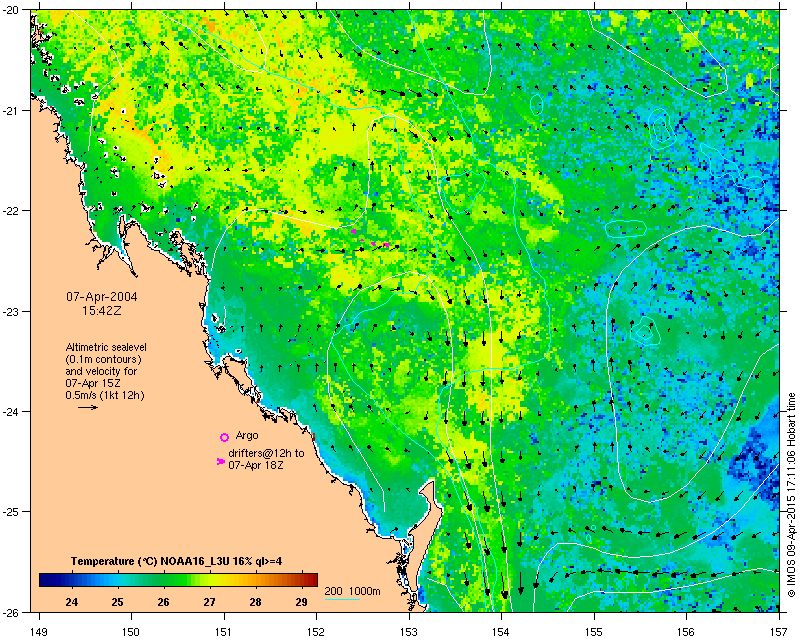Click the colorbar value 29
The height and width of the screenshot is (640, 800).
(x=302, y=602)
